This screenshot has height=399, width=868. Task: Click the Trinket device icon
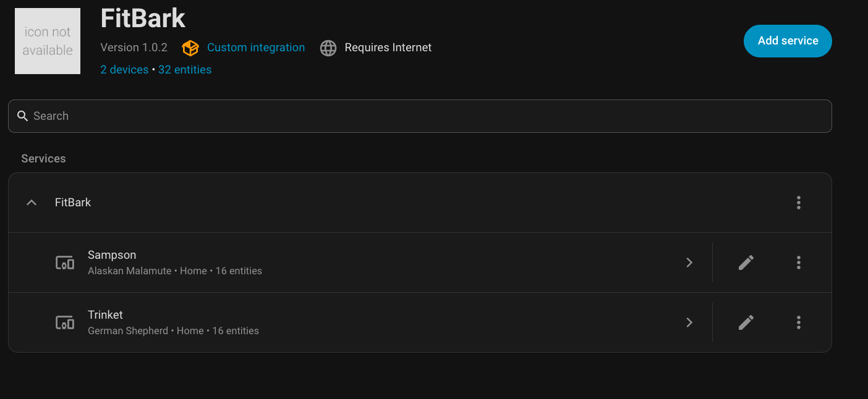click(65, 322)
